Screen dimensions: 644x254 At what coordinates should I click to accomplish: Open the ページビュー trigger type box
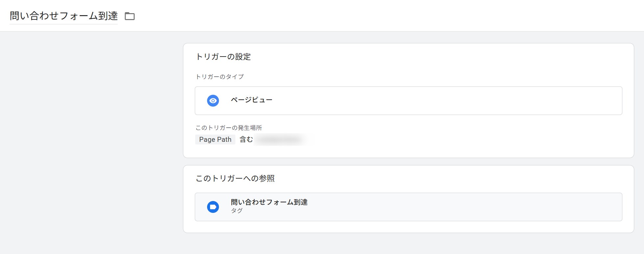point(408,101)
